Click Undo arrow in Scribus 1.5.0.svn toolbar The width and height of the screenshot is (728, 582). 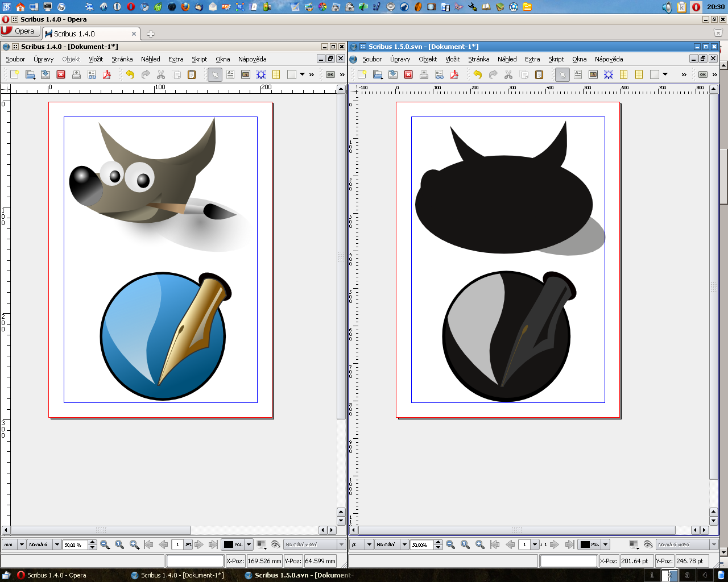478,74
